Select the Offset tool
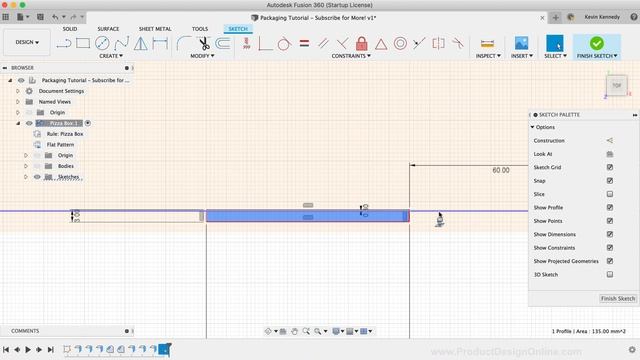The height and width of the screenshot is (360, 640). pyautogui.click(x=222, y=43)
